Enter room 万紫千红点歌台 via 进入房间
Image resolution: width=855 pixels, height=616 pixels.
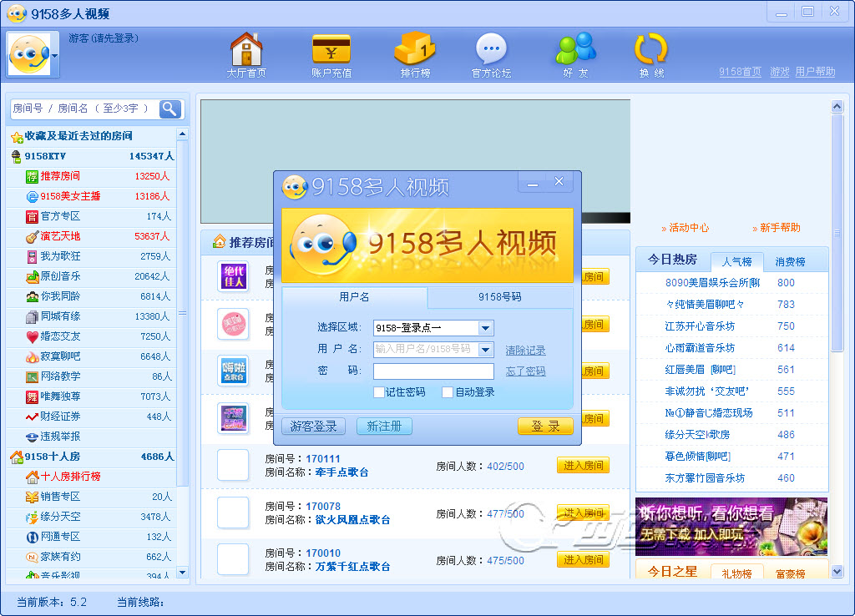point(583,560)
